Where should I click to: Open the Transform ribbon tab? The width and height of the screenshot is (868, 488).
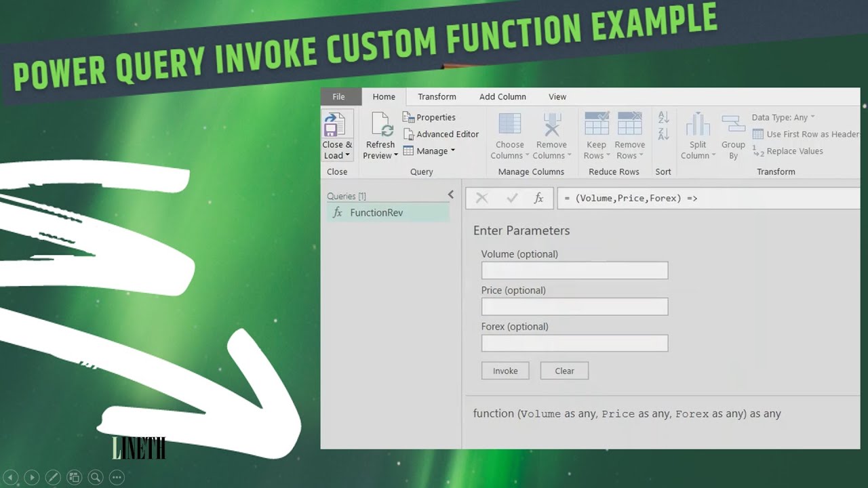pos(437,97)
